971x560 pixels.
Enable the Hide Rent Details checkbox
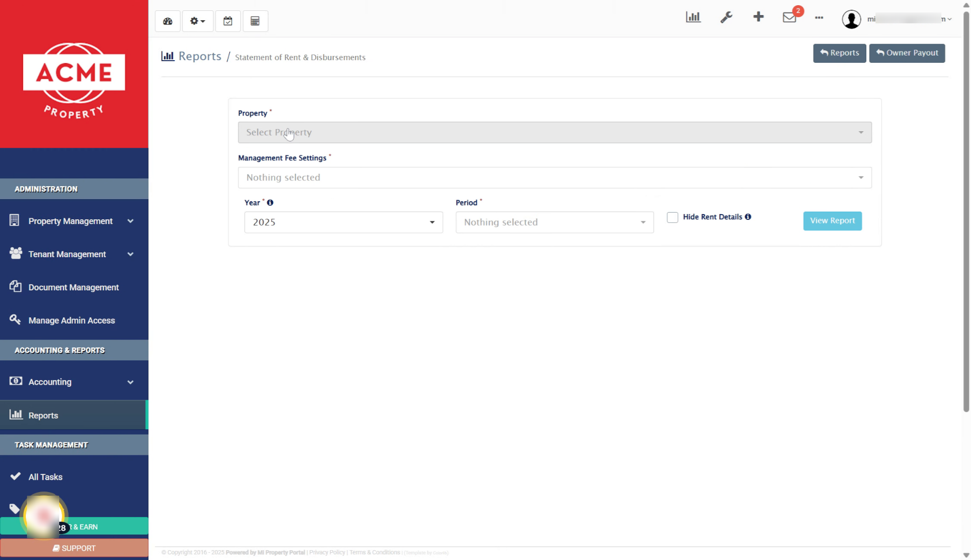(673, 217)
